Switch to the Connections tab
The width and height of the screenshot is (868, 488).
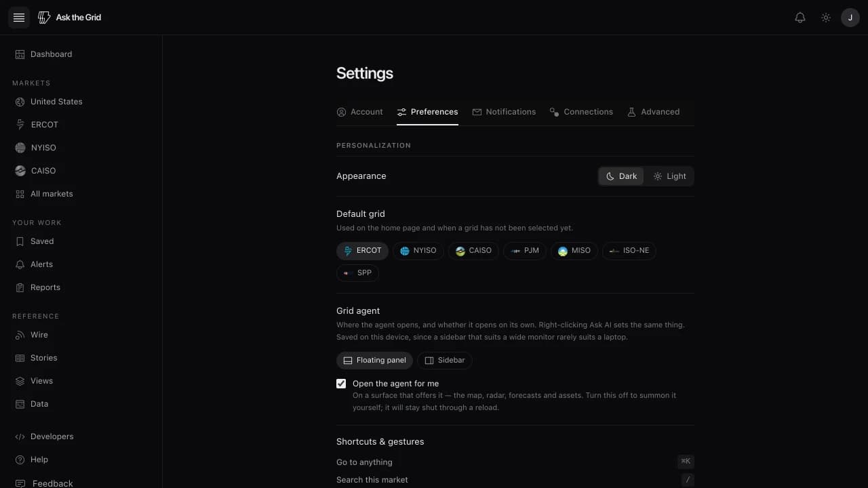point(581,112)
